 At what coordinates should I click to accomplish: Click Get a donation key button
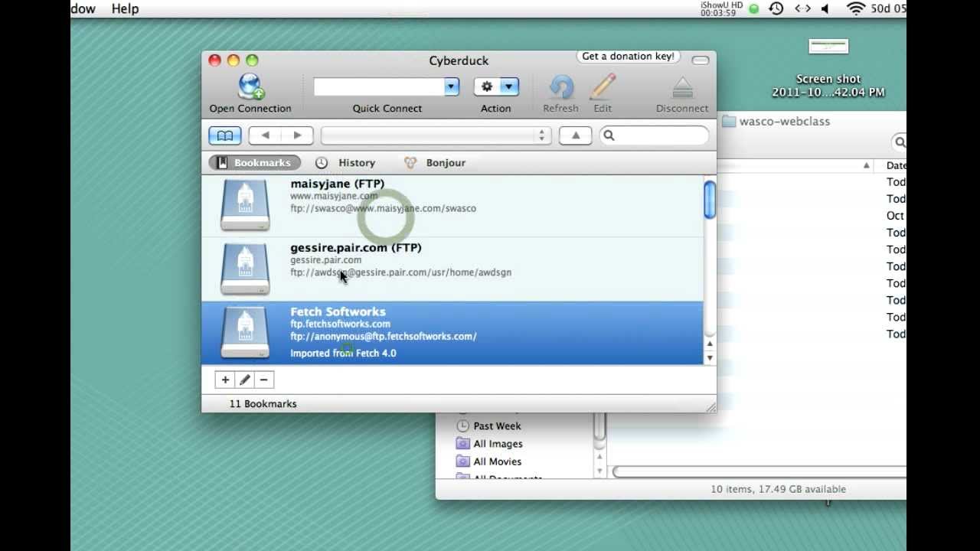click(628, 57)
